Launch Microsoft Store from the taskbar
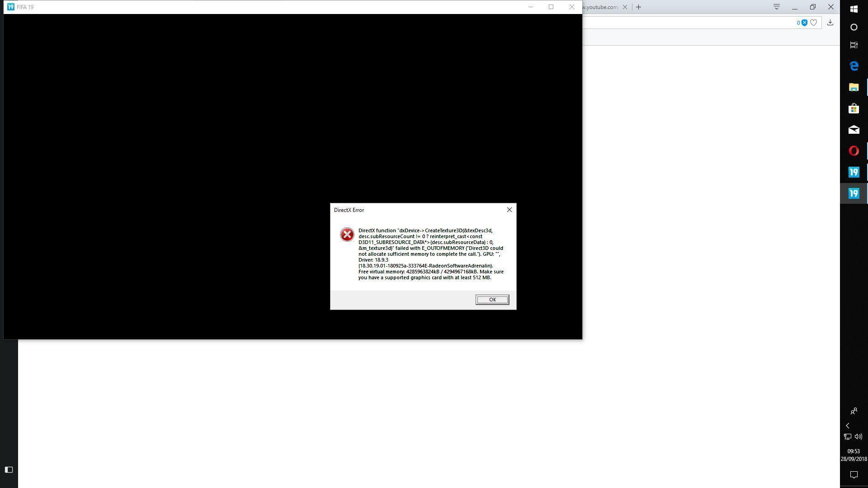The image size is (868, 488). (854, 108)
